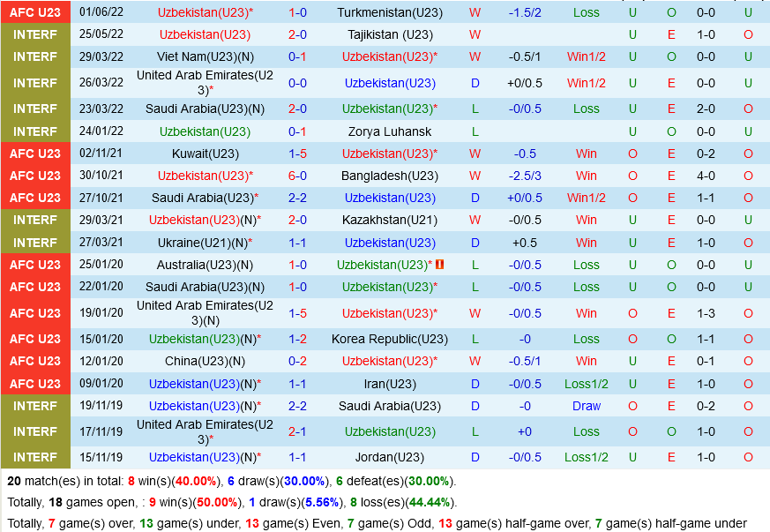The image size is (770, 532).
Task: Click handicap +0 on 17/11/19 row
Action: (x=525, y=431)
